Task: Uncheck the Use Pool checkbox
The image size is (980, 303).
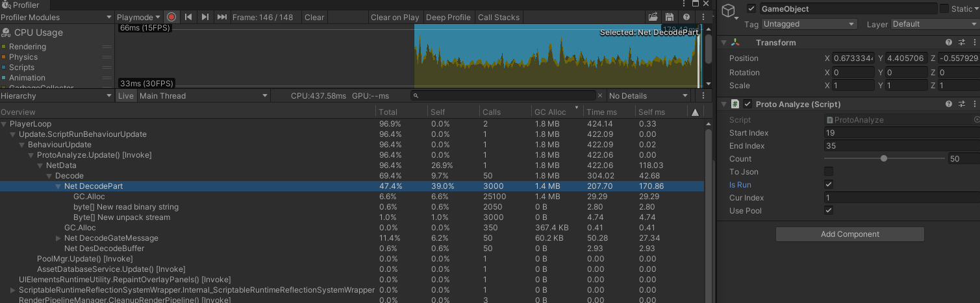Action: (x=829, y=211)
